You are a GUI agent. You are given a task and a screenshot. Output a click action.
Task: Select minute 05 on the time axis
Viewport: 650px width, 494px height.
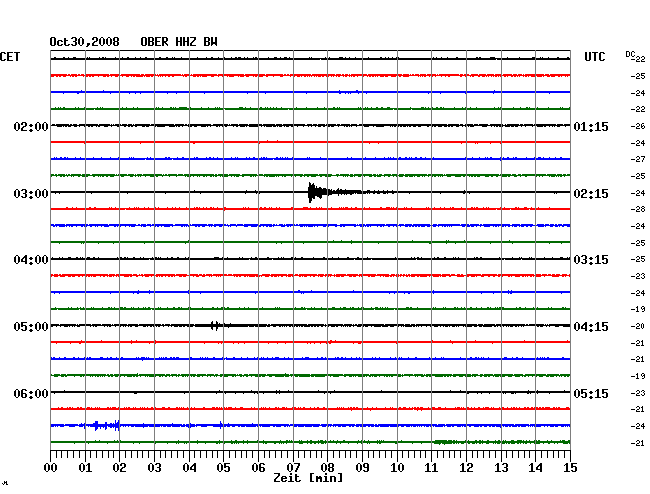tap(223, 467)
